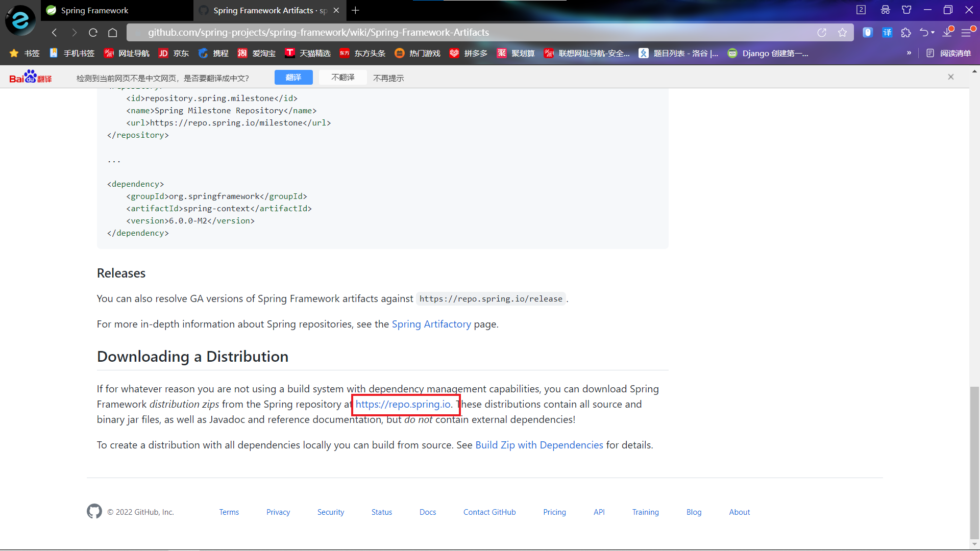Open the blue shield extension icon

[x=868, y=33]
